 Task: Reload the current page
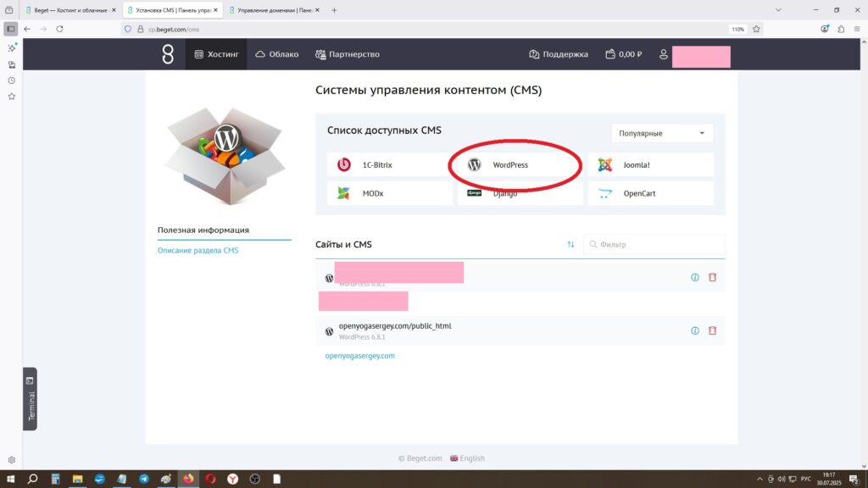point(60,30)
